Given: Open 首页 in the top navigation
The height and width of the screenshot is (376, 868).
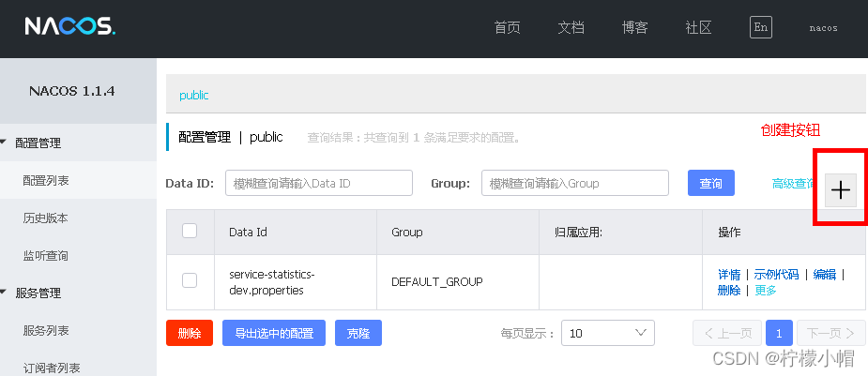Looking at the screenshot, I should pyautogui.click(x=507, y=27).
